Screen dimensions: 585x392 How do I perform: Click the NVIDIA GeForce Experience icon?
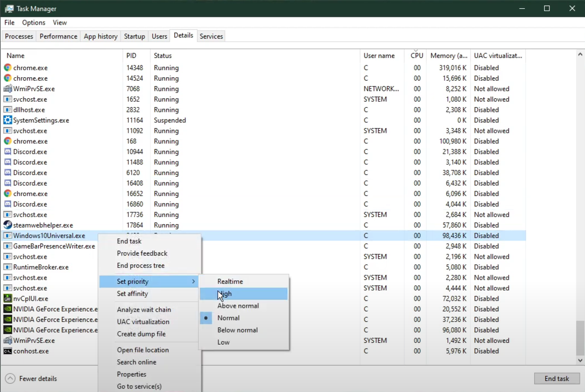point(6,309)
